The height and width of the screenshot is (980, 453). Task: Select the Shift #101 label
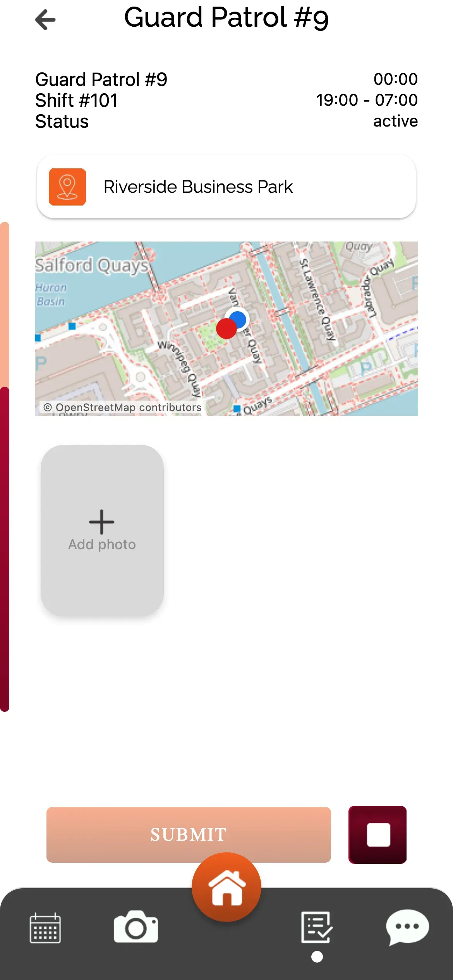pos(77,101)
